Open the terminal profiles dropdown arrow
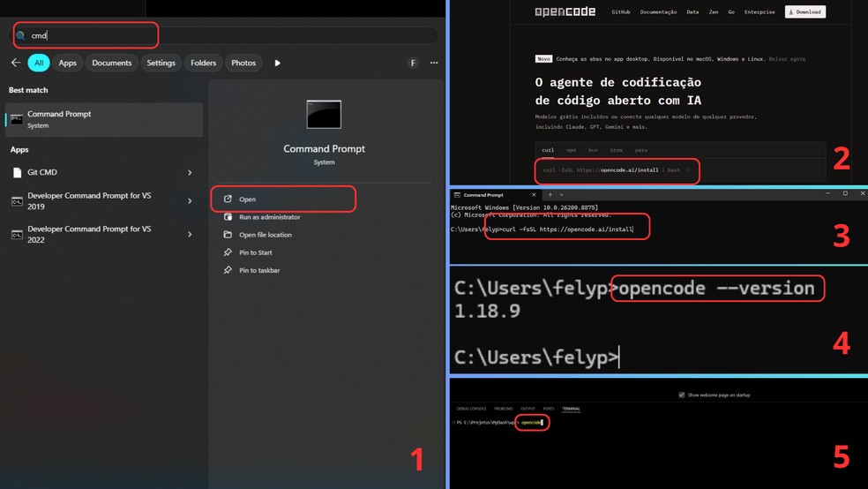868x489 pixels. click(561, 194)
